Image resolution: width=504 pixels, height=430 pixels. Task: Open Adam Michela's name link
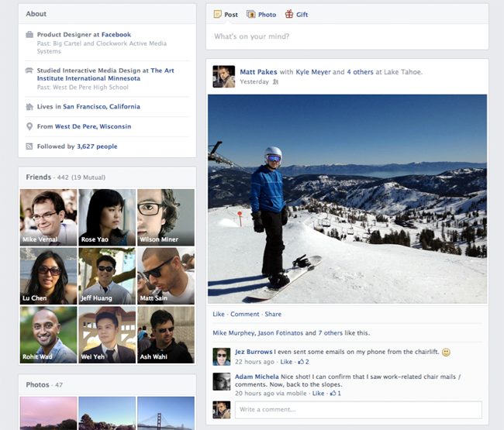[257, 377]
